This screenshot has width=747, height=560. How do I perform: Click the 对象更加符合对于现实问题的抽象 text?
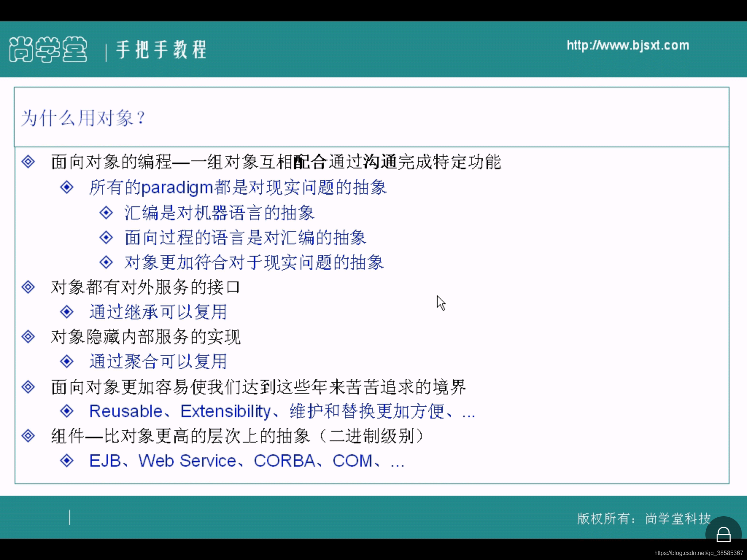pos(254,262)
